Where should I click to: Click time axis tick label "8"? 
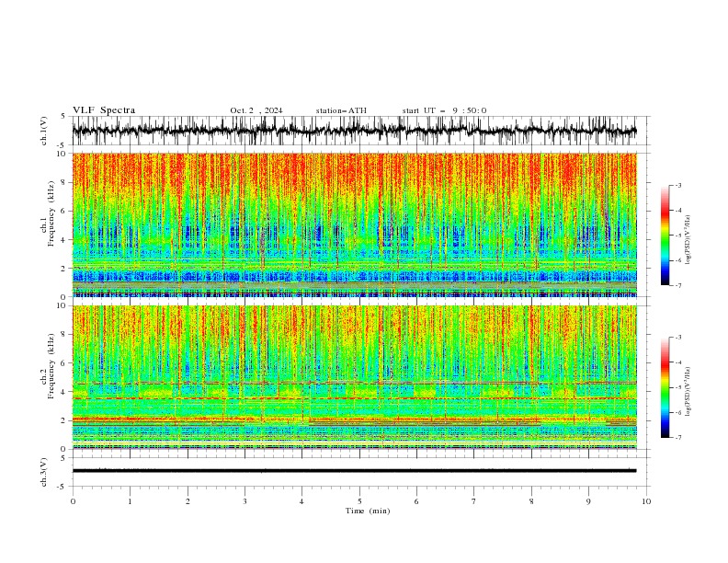pyautogui.click(x=531, y=501)
